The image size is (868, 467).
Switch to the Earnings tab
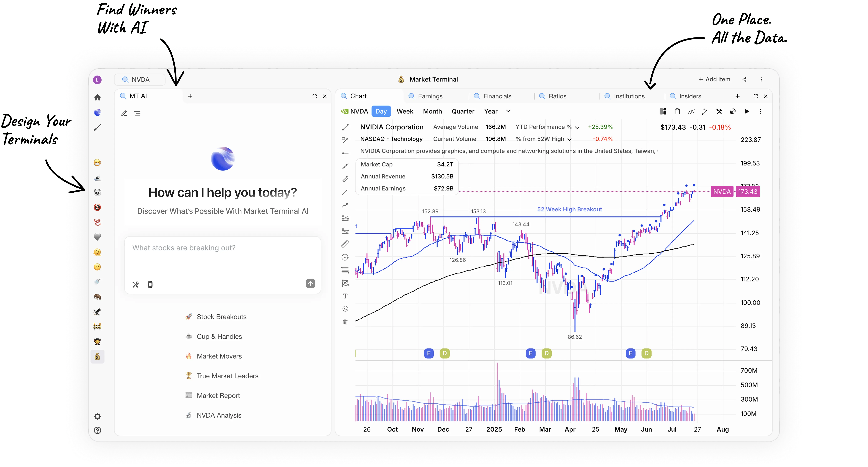point(430,96)
